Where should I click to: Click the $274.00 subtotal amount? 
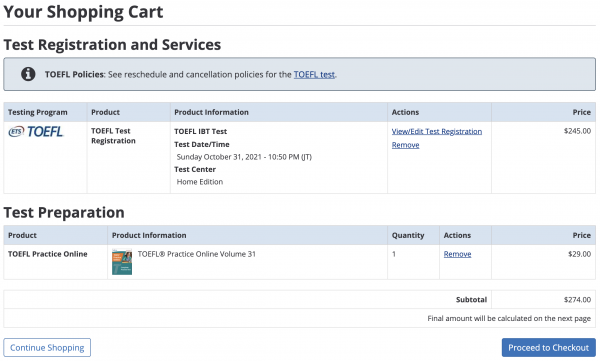577,300
